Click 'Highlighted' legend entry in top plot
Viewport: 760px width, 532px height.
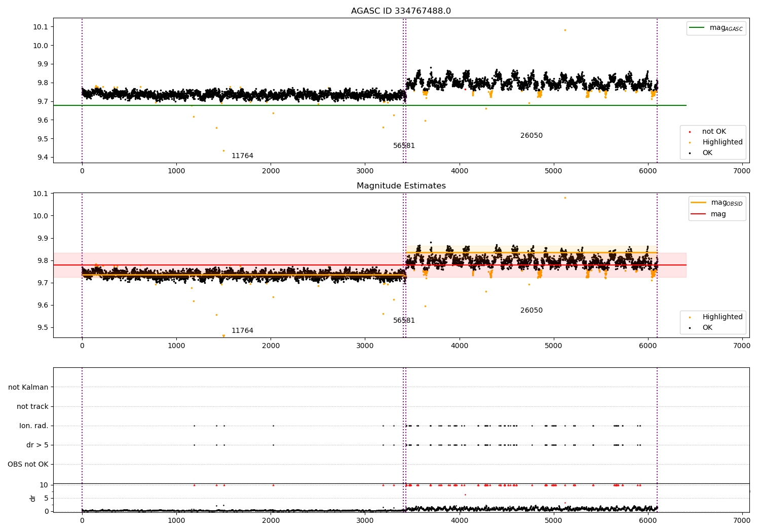[x=716, y=142]
